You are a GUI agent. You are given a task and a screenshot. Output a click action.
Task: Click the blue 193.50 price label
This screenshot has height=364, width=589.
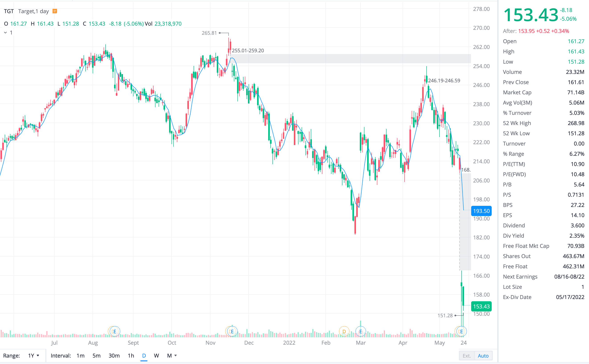pyautogui.click(x=481, y=211)
